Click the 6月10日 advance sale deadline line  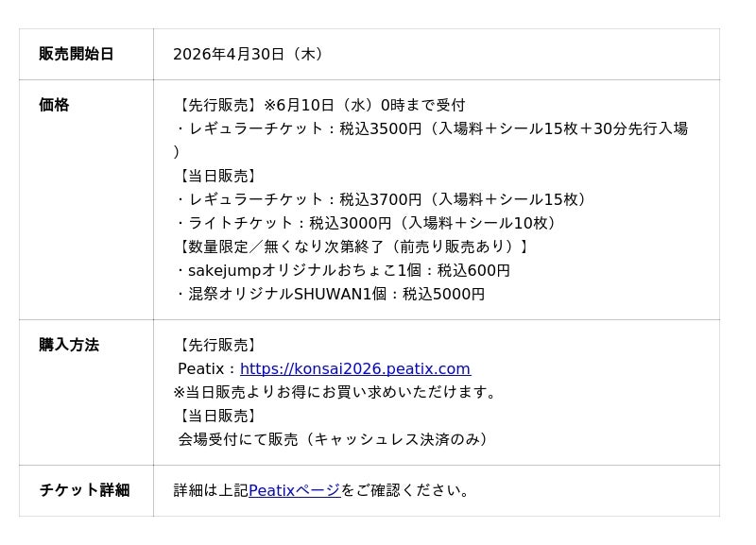[x=321, y=105]
